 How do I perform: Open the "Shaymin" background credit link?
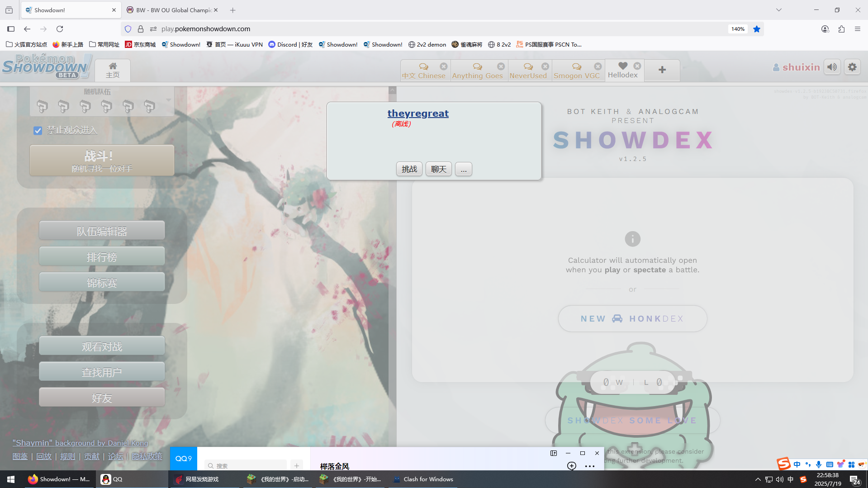[x=80, y=443]
